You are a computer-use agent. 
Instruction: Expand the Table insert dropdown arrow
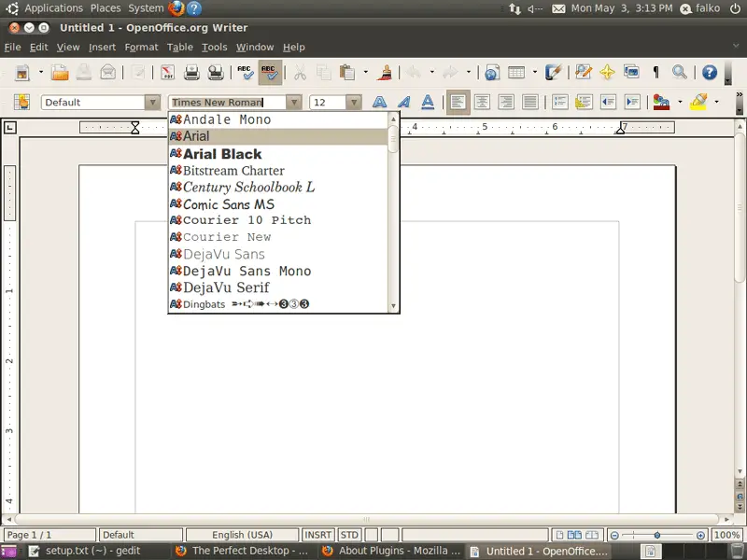click(534, 73)
